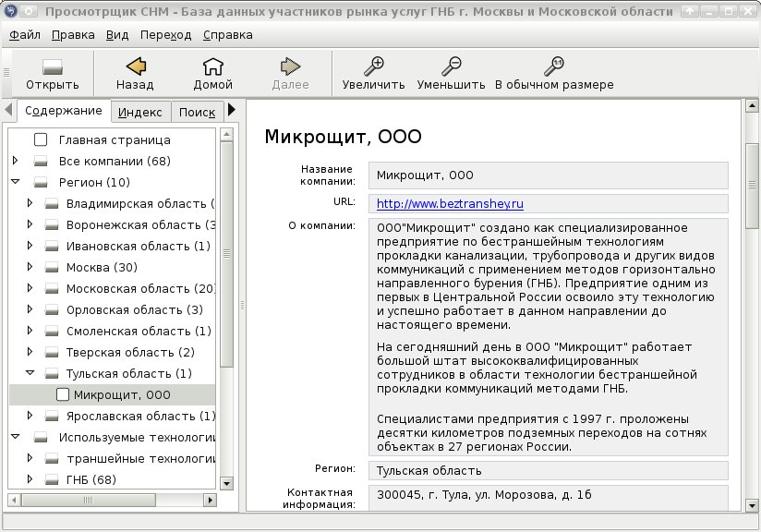Select the Содержание tab
Viewport: 761px width, 532px height.
pyautogui.click(x=64, y=111)
